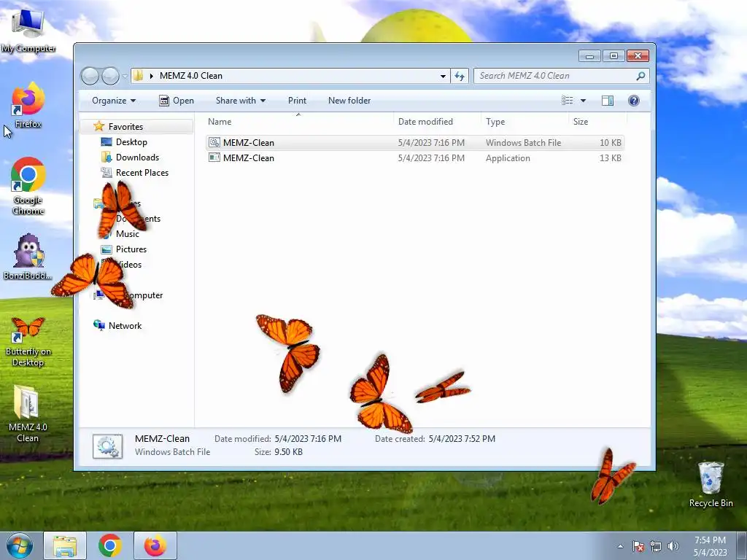Open My Computer desktop icon

pyautogui.click(x=28, y=29)
